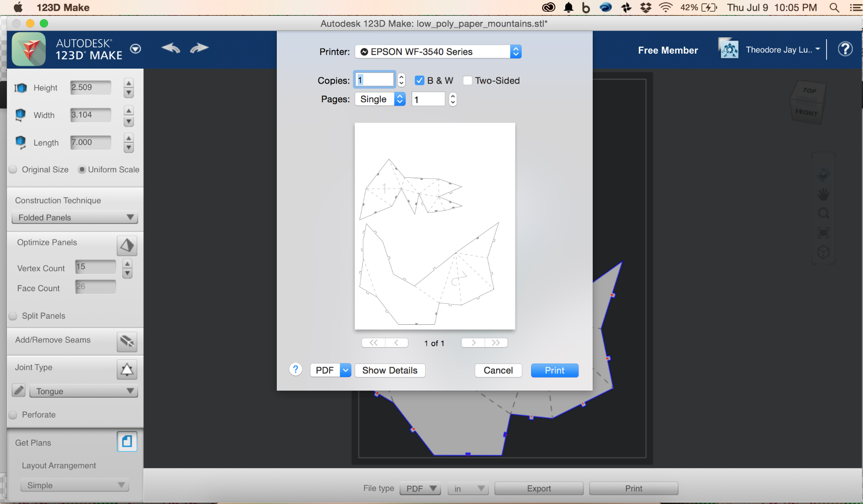Click inside the Copies input field
Image resolution: width=863 pixels, height=504 pixels.
click(374, 79)
